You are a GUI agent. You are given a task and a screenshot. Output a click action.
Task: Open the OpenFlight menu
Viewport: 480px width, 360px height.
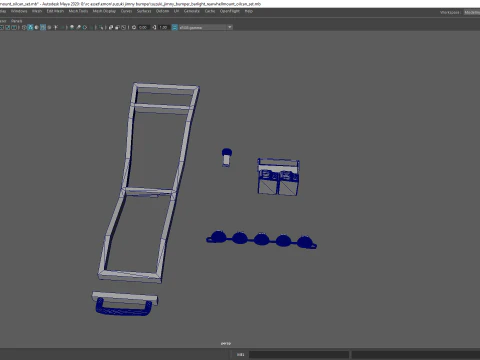click(x=230, y=11)
